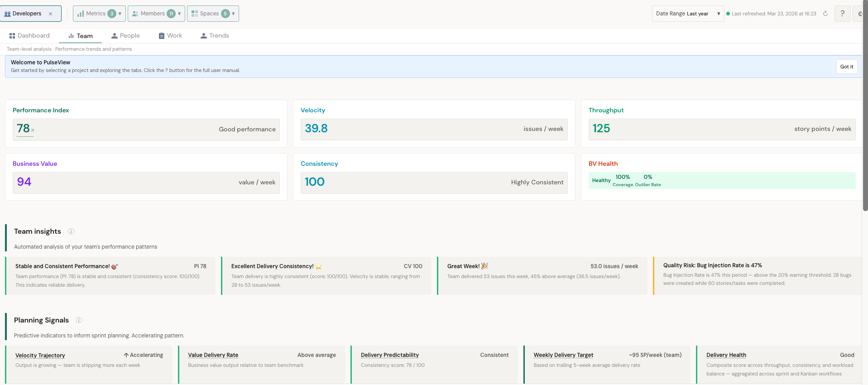Click the Velocity Trajectory link
This screenshot has height=385, width=868.
40,356
